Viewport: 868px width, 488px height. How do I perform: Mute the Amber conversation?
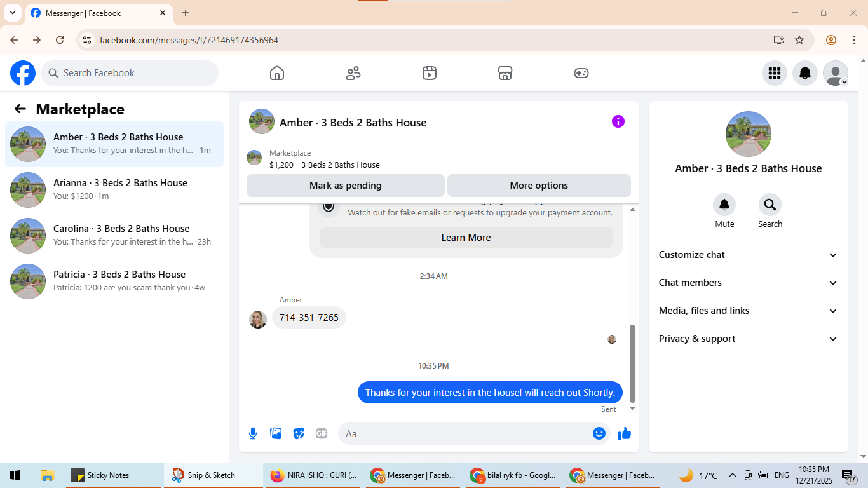coord(724,205)
